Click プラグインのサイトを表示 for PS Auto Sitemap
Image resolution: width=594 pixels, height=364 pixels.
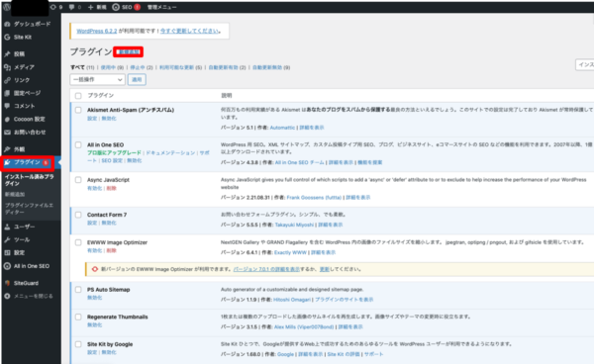click(x=344, y=300)
